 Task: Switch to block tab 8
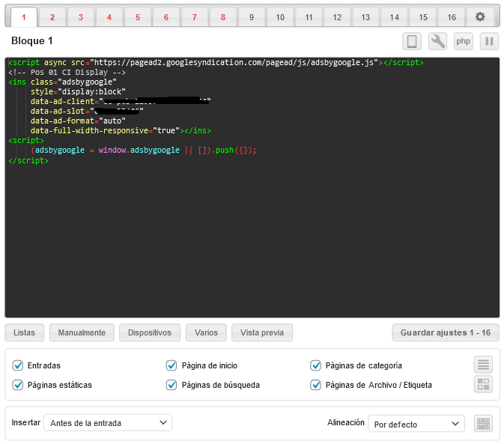(x=223, y=17)
